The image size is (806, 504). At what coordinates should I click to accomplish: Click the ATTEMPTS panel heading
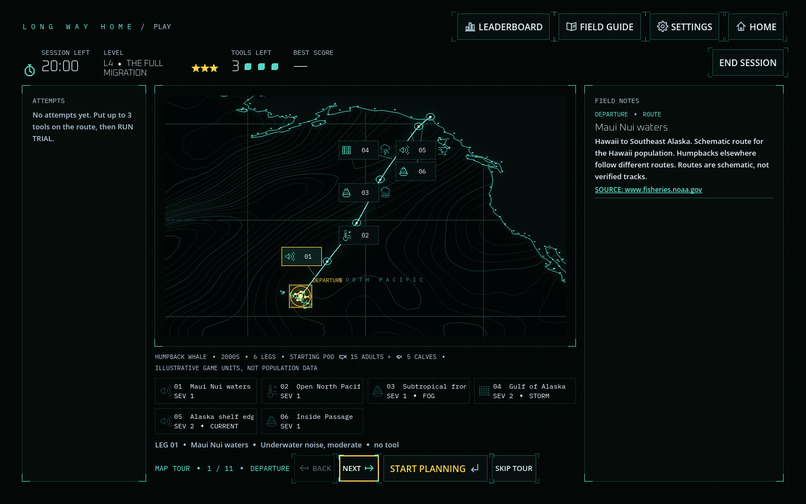[48, 101]
